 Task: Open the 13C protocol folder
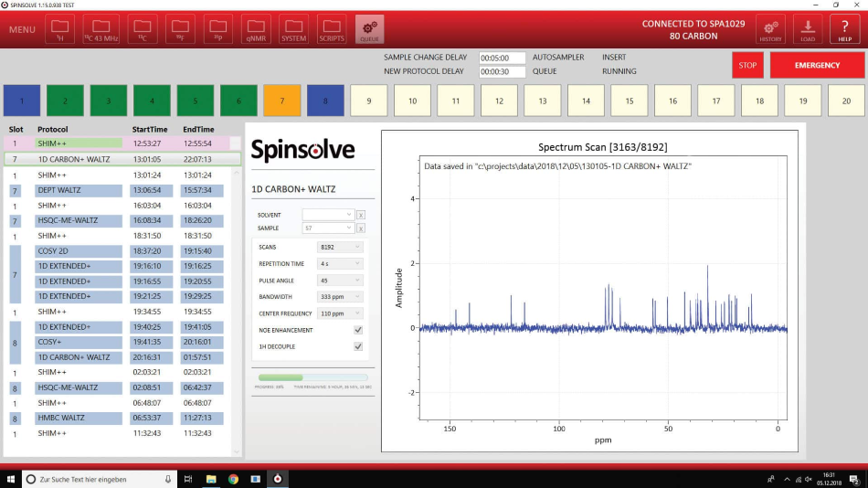click(x=143, y=29)
